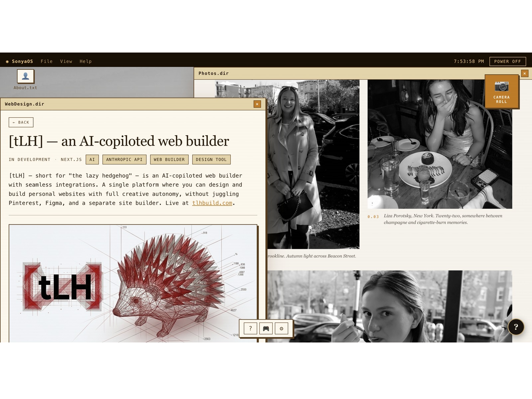Open the File menu
Screen dimensions: 532x399
[47, 62]
